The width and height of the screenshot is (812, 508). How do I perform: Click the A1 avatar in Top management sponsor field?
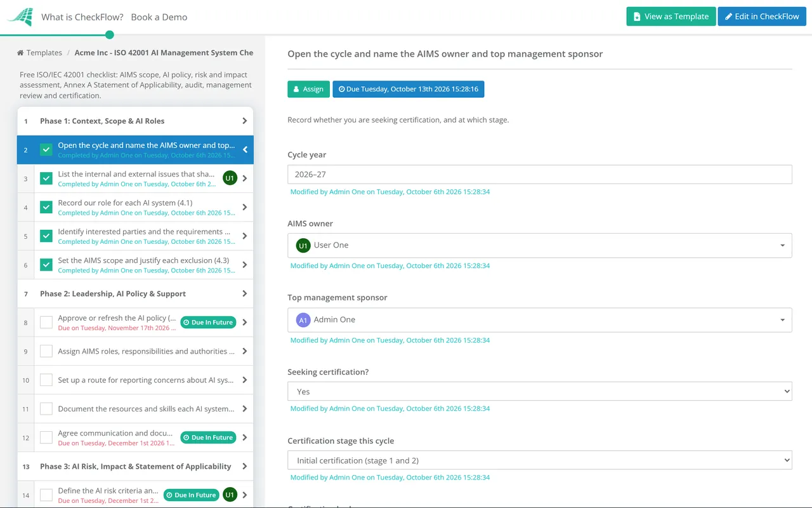(x=303, y=320)
